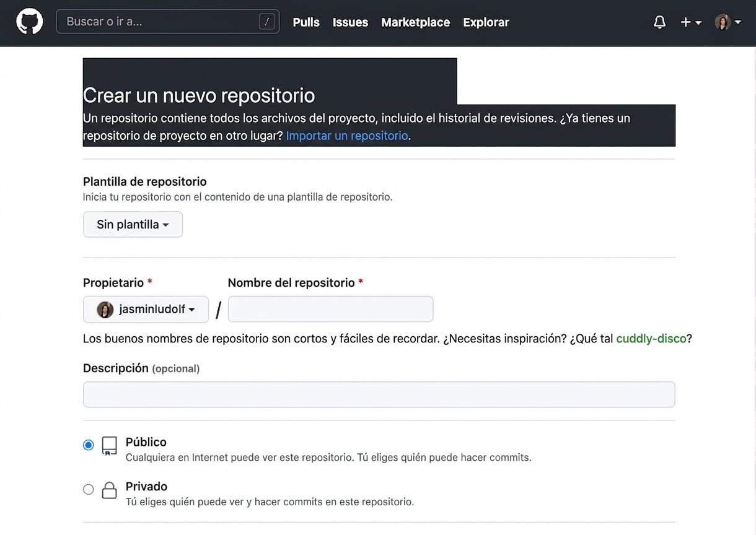The height and width of the screenshot is (535, 756).
Task: Focus the Descripción input field
Action: point(379,394)
